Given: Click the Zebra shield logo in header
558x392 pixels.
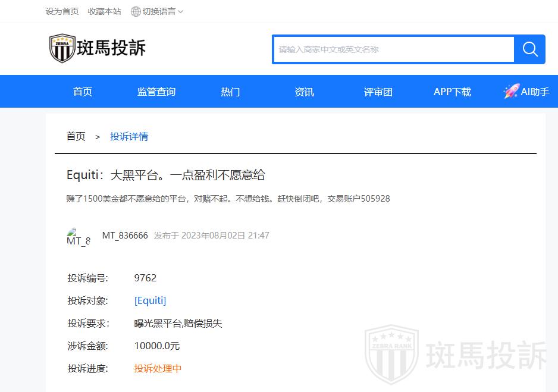Looking at the screenshot, I should [x=62, y=49].
